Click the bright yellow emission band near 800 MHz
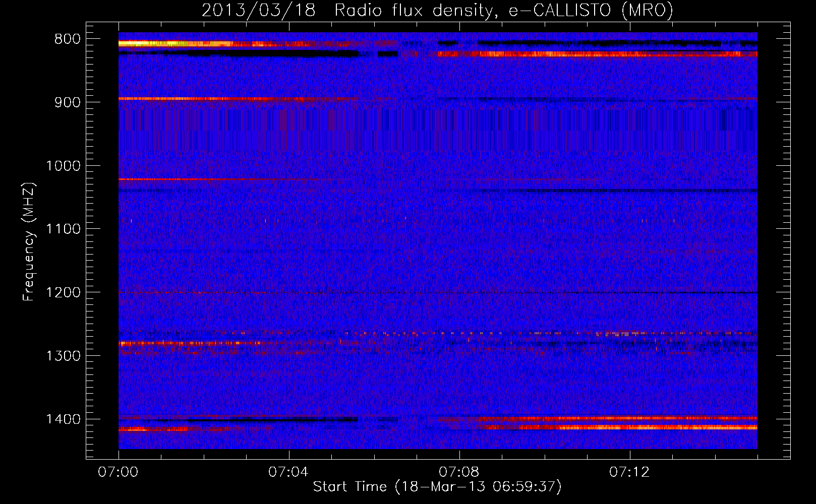 [177, 44]
